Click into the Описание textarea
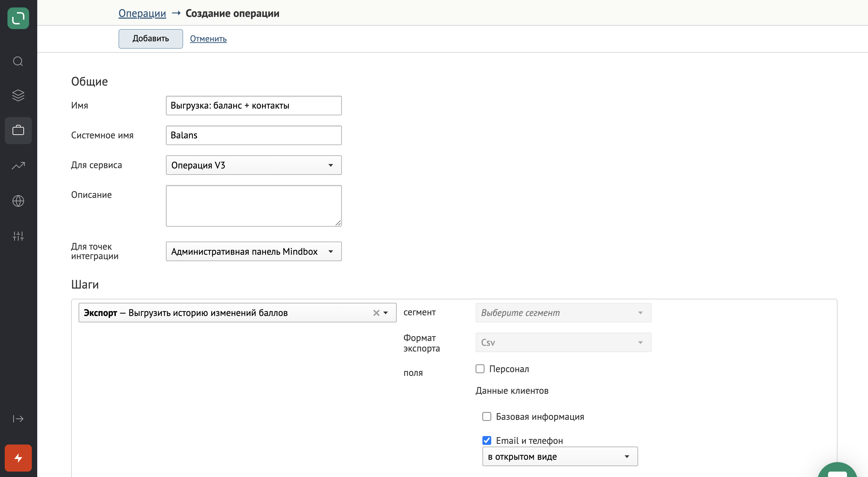868x477 pixels. tap(254, 206)
